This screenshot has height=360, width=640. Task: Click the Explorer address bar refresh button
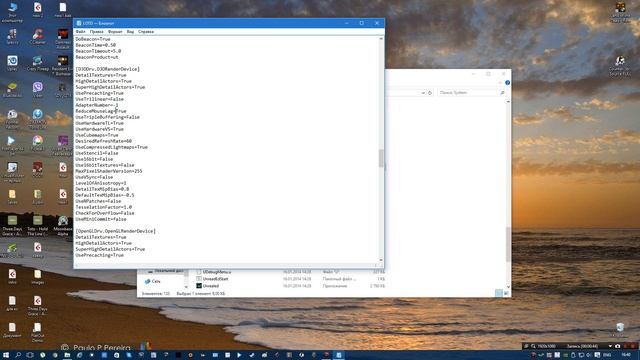click(x=430, y=93)
